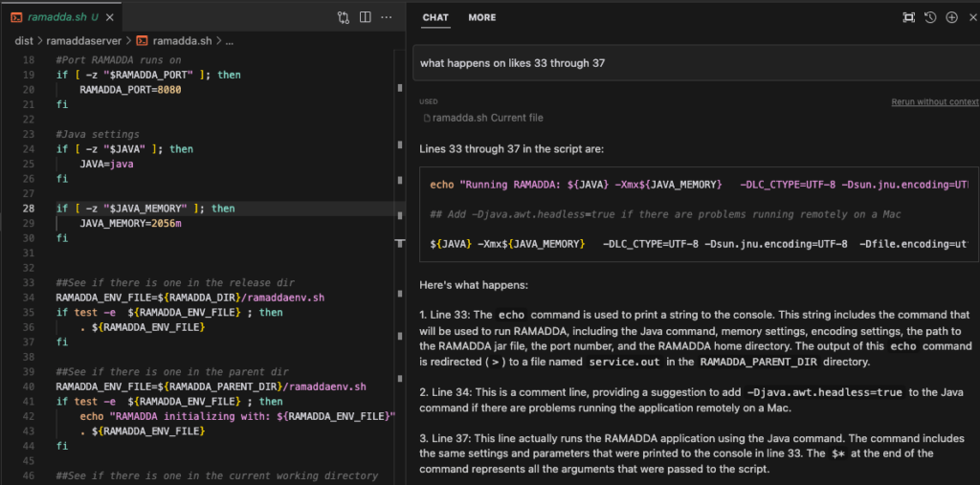Close the chat panel with X icon
980x485 pixels.
pos(973,17)
